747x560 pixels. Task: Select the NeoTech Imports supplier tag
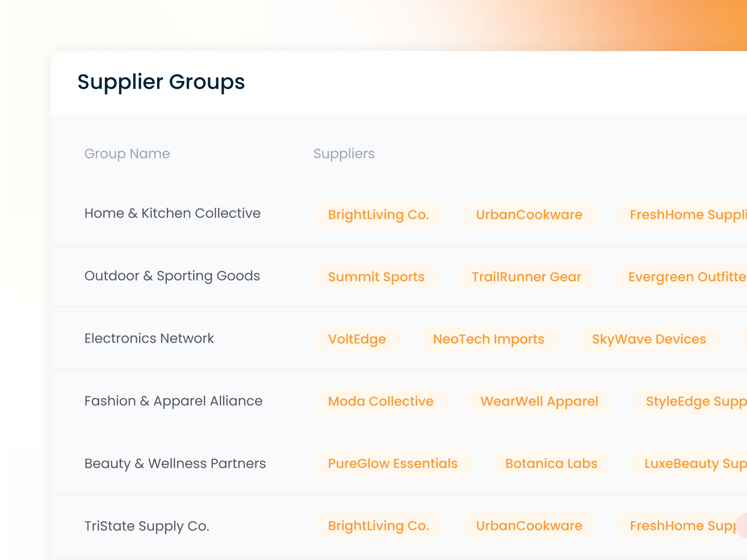(x=488, y=339)
